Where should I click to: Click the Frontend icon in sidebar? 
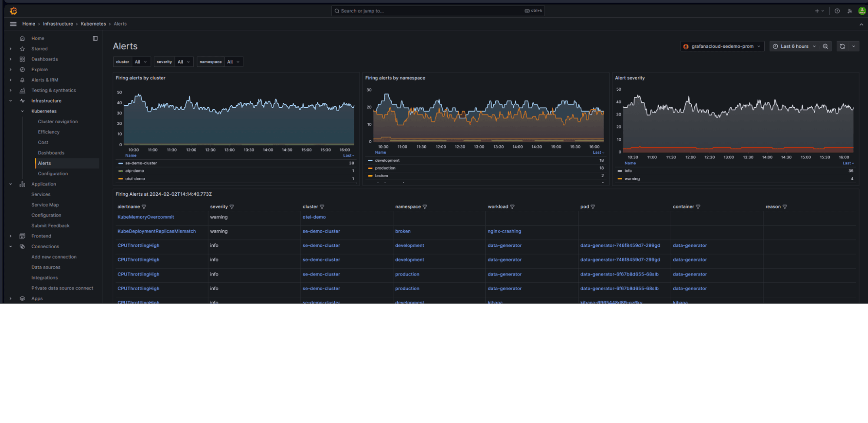coord(22,236)
